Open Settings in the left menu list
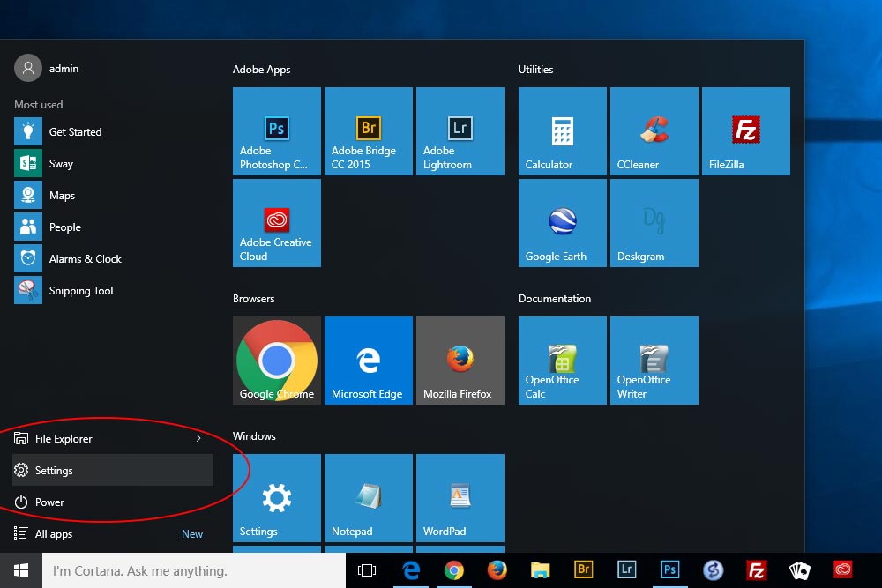Image resolution: width=882 pixels, height=588 pixels. tap(54, 471)
